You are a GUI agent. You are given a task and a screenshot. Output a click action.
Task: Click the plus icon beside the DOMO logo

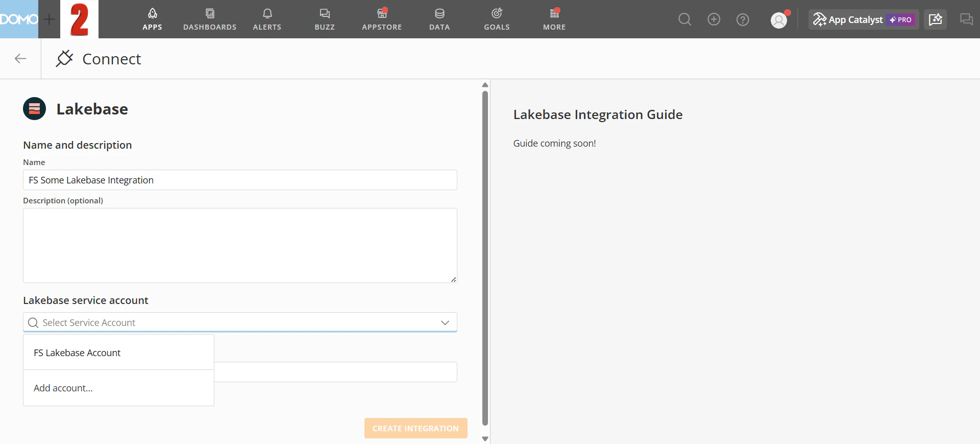point(49,19)
